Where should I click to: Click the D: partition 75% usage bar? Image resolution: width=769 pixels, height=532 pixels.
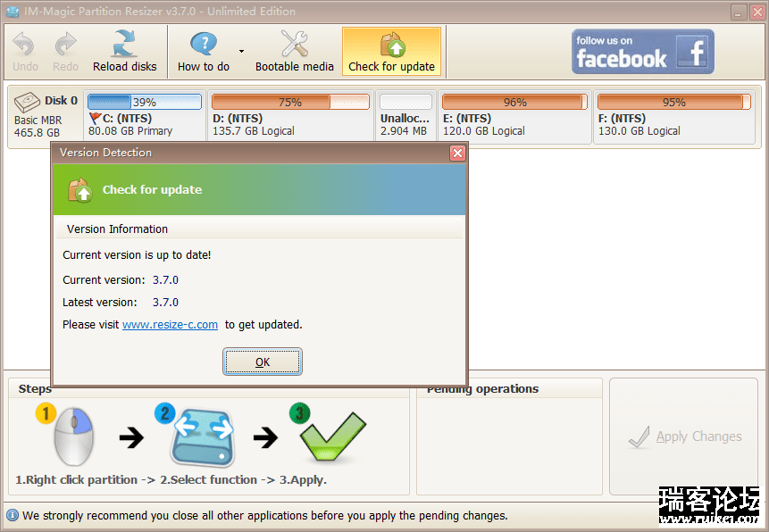[x=290, y=102]
